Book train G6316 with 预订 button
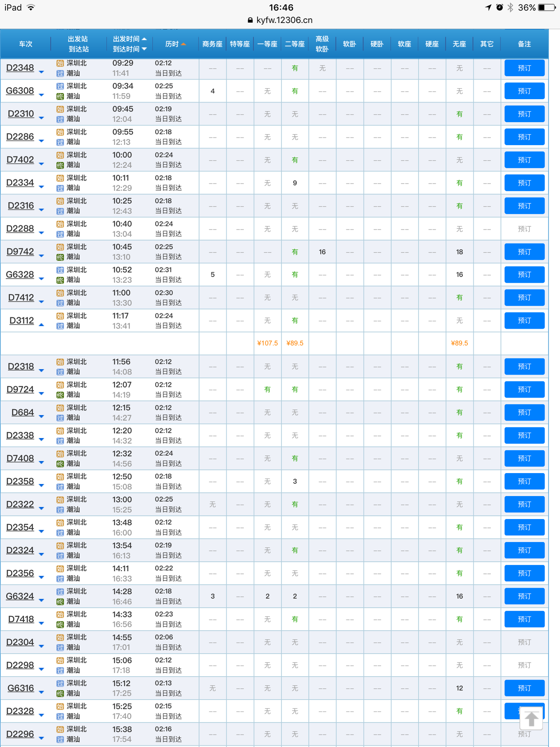The image size is (560, 747). [x=524, y=688]
